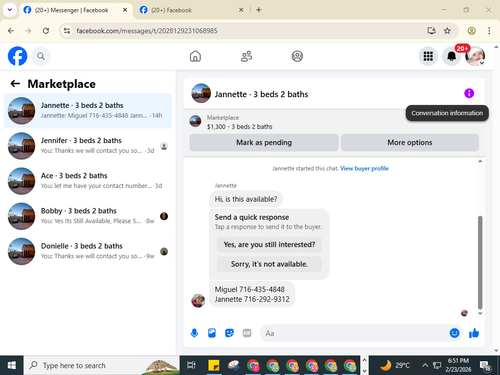Click the Type here to search box

(x=102, y=365)
